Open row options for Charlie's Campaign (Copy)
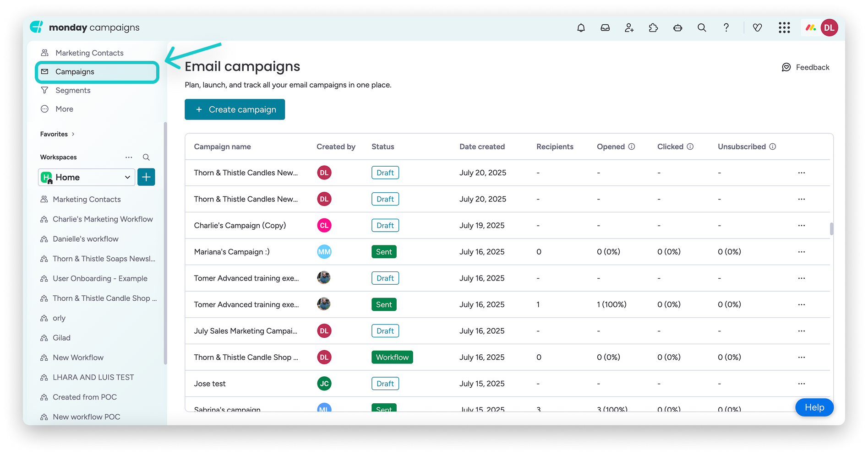The image size is (868, 455). pyautogui.click(x=802, y=226)
